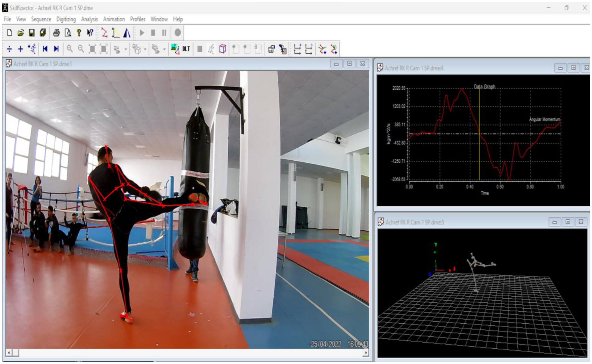592x364 pixels.
Task: Click the add running figure icon
Action: click(32, 49)
